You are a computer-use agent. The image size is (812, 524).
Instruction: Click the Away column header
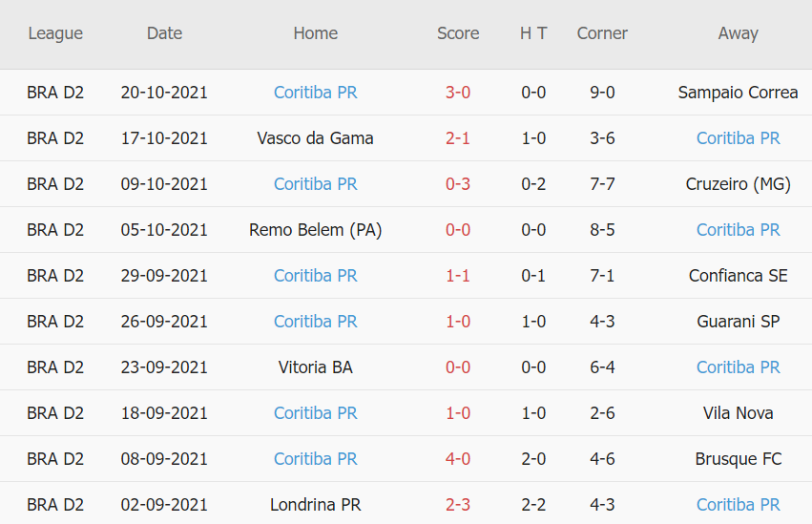(x=738, y=33)
